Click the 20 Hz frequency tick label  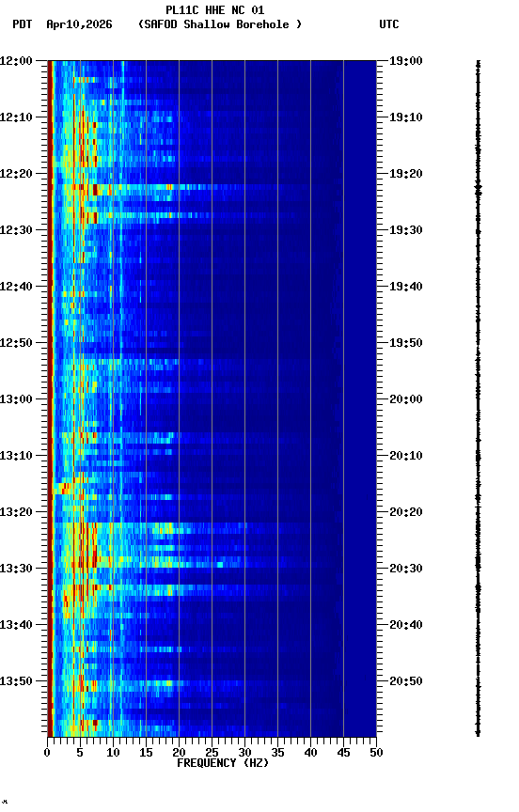coord(179,753)
